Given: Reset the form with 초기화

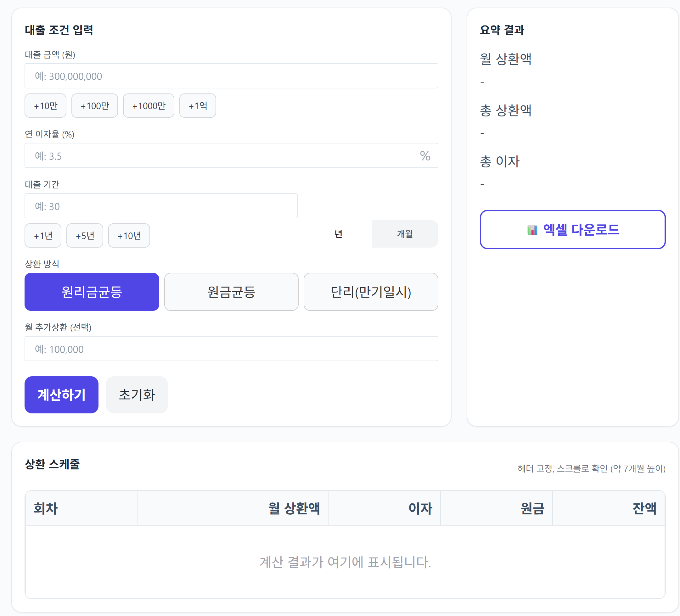Looking at the screenshot, I should click(x=136, y=395).
